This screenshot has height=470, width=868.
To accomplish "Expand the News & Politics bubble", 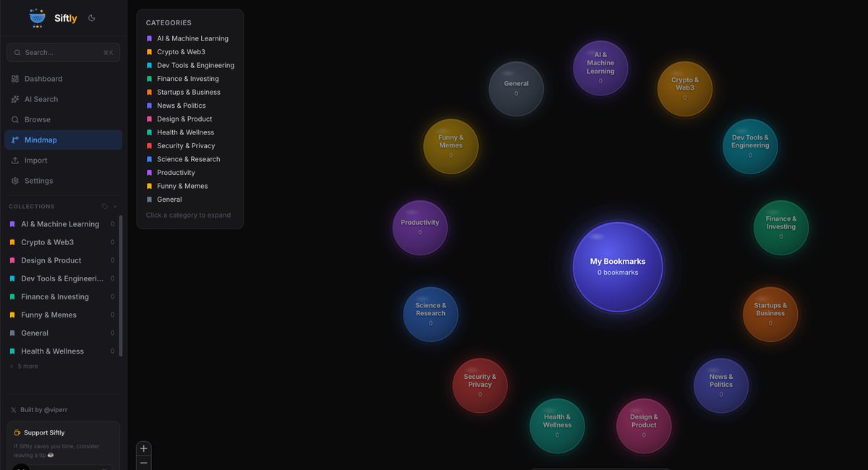I will (721, 385).
